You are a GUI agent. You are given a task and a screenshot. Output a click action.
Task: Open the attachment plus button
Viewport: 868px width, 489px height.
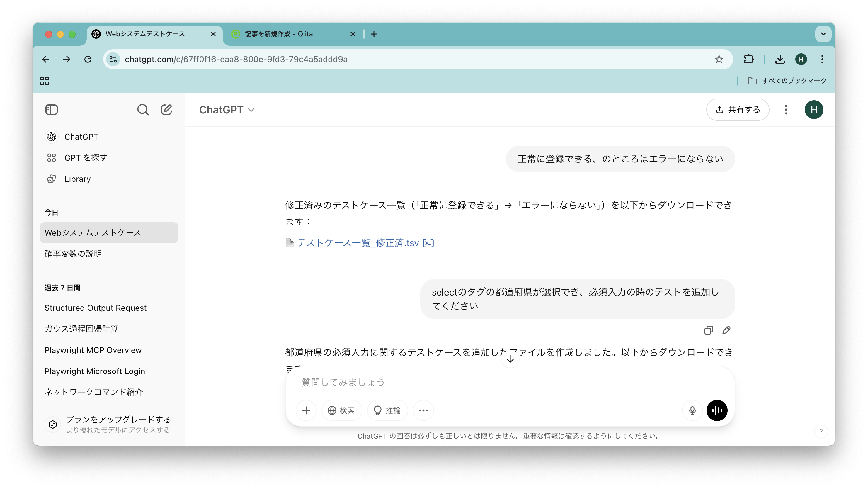pos(306,410)
